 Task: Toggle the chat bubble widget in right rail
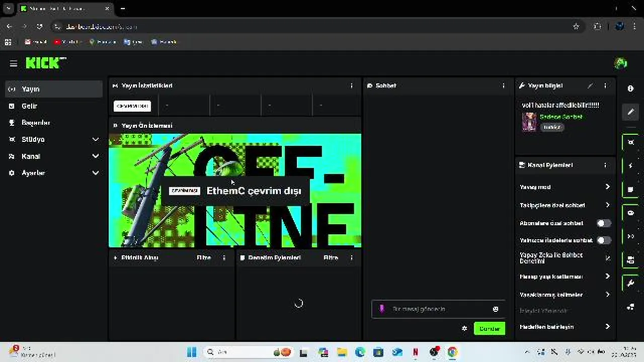[630, 190]
